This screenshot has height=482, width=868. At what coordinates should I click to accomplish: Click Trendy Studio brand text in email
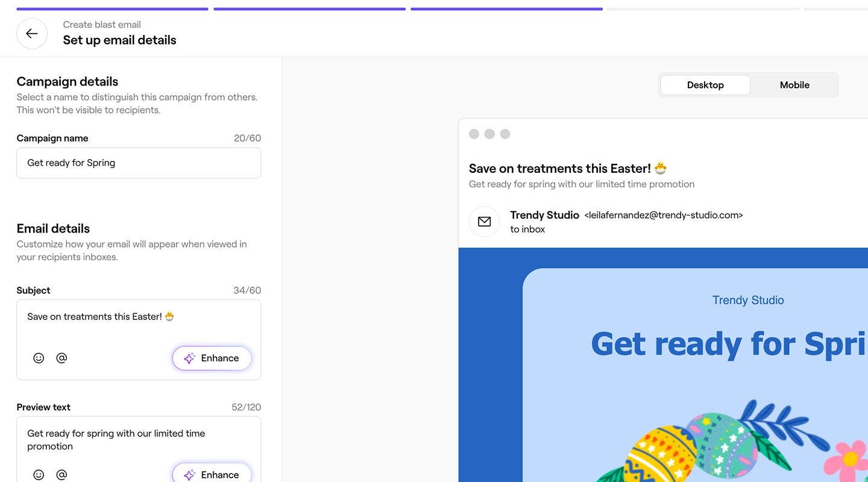[x=748, y=300]
